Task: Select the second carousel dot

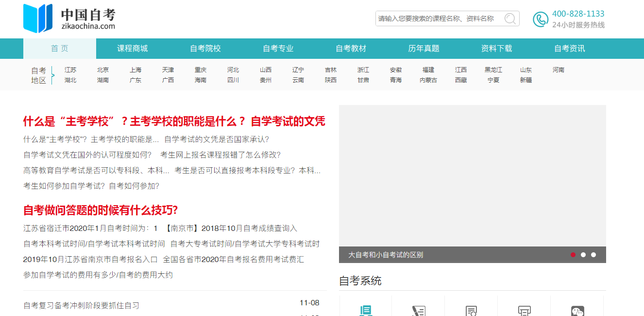Action: [583, 255]
